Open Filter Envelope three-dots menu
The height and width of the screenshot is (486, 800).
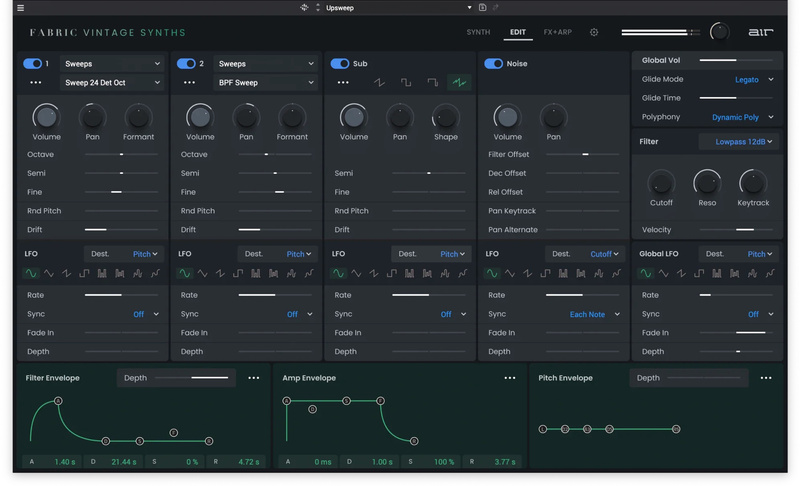[254, 378]
